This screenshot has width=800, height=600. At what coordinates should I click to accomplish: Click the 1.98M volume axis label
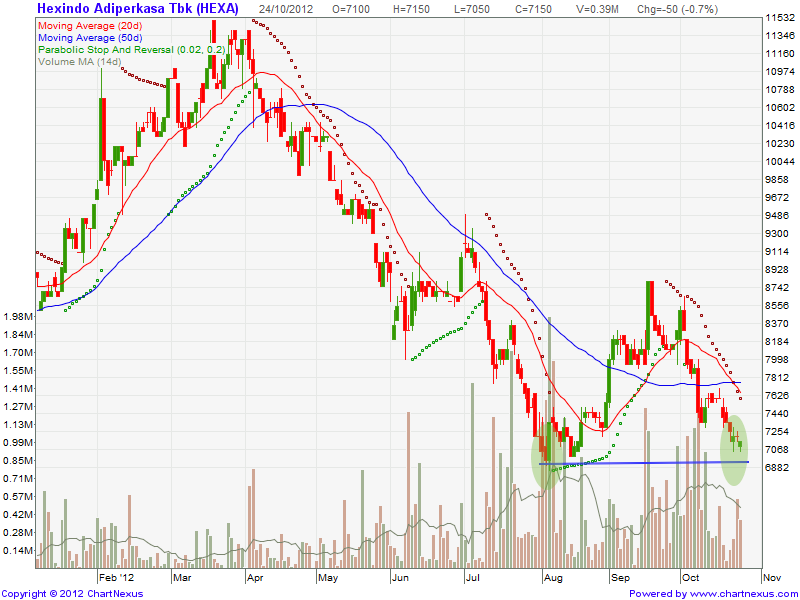tap(18, 317)
